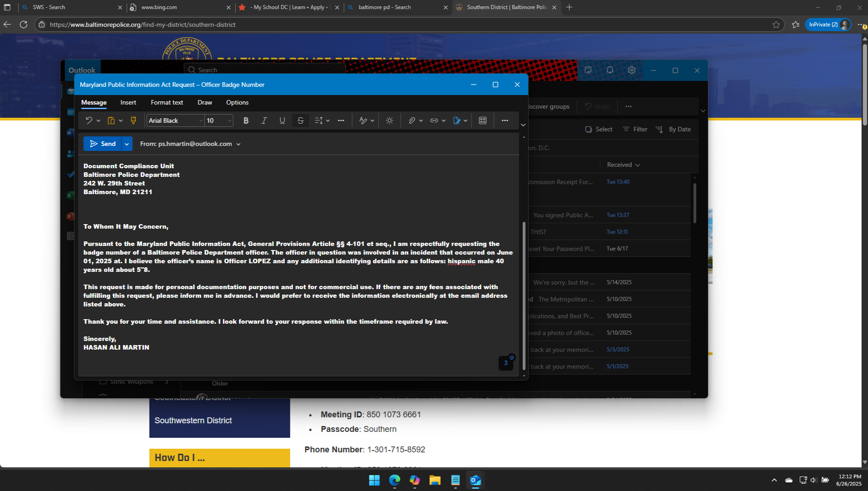Toggle Strikethrough formatting
868x491 pixels.
coord(300,120)
